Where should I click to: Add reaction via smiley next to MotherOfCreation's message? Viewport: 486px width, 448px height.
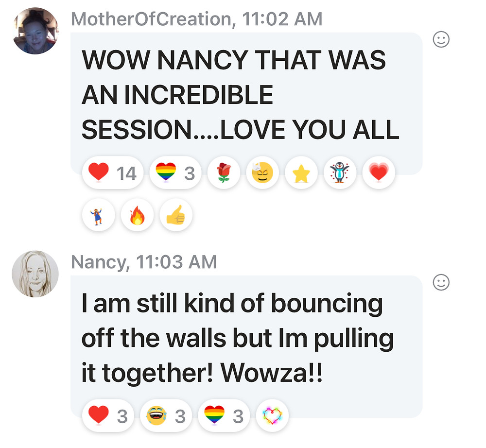pyautogui.click(x=441, y=39)
